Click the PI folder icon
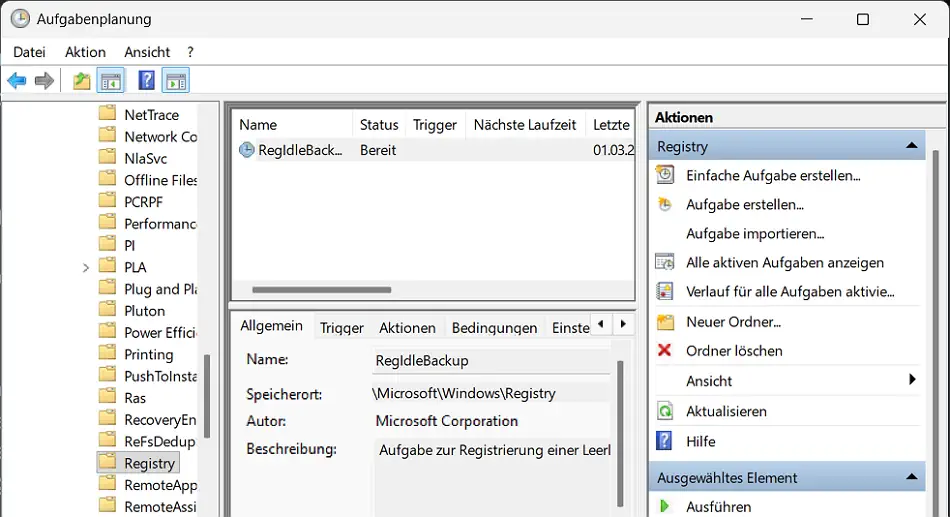The width and height of the screenshot is (950, 517). (x=107, y=244)
